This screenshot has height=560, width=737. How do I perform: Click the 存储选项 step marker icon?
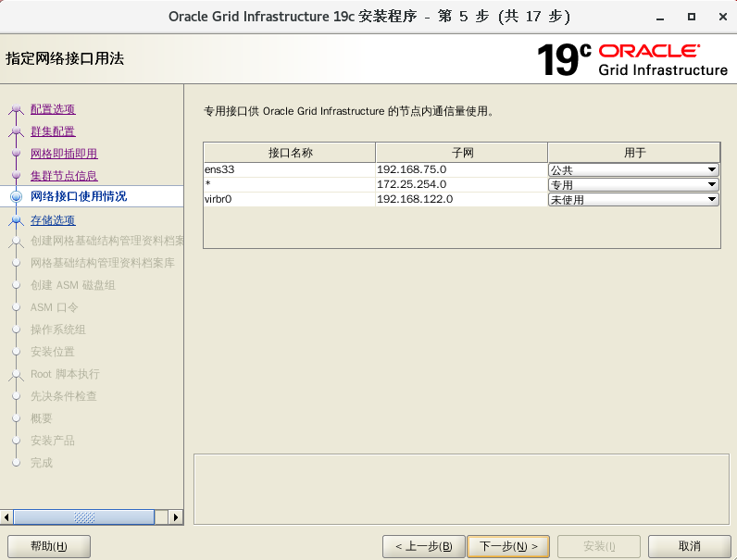tap(16, 220)
